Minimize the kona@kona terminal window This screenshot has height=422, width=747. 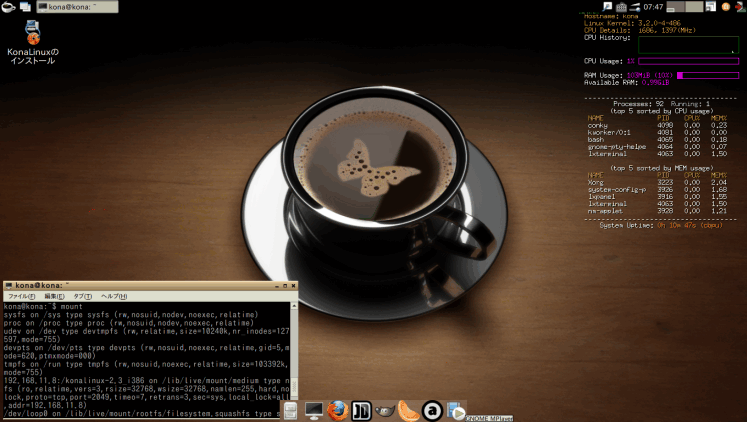[277, 286]
